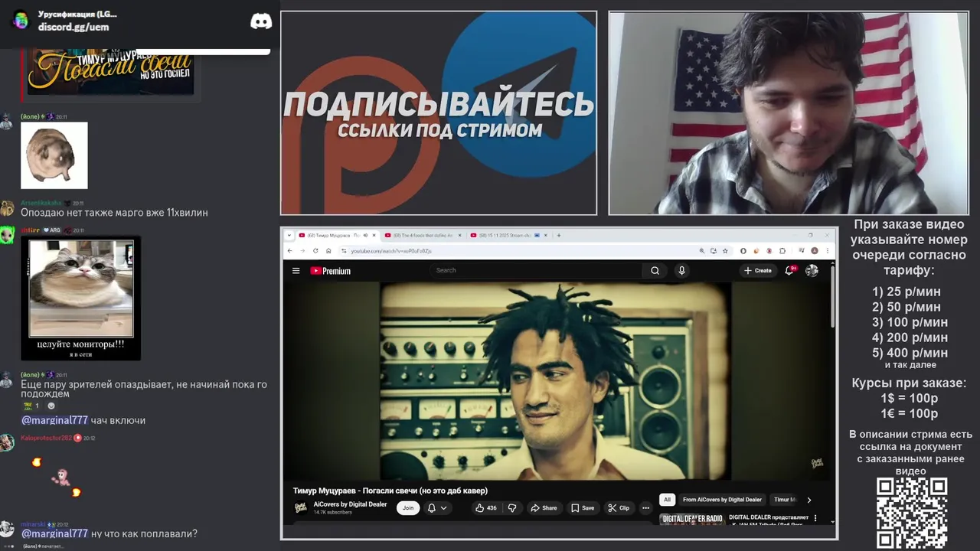980x551 pixels.
Task: Click the zoom magnifier in address bar
Action: pos(701,251)
